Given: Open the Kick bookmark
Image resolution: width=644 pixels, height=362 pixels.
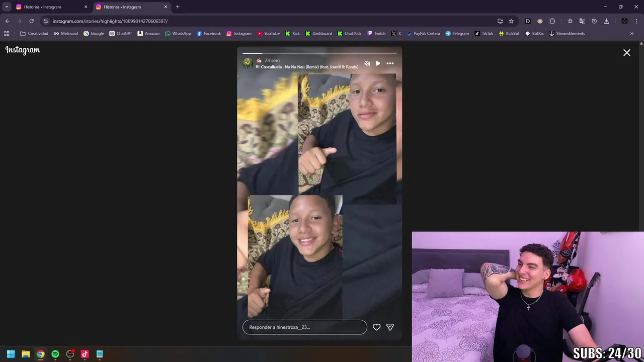Looking at the screenshot, I should tap(292, 34).
